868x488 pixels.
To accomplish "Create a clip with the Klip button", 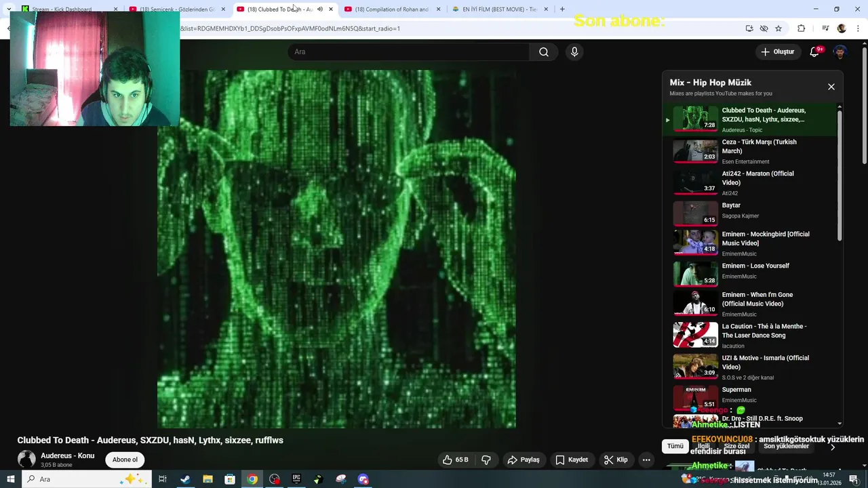I will tap(616, 460).
